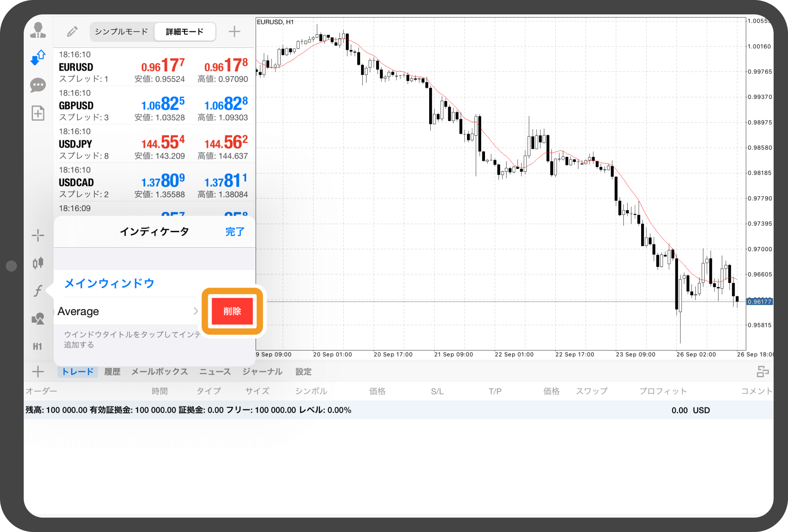Tap USDCAD bid price 1.37809
This screenshot has width=788, height=532.
163,181
